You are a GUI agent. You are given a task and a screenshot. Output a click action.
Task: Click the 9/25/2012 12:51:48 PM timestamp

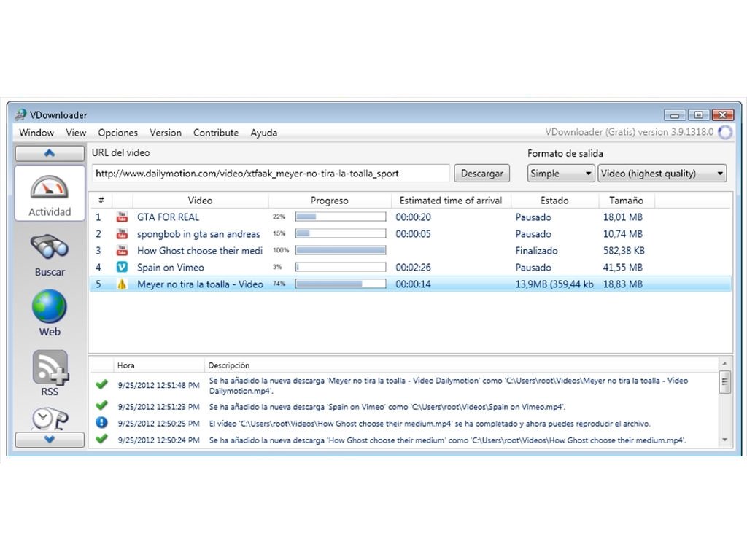click(x=158, y=385)
